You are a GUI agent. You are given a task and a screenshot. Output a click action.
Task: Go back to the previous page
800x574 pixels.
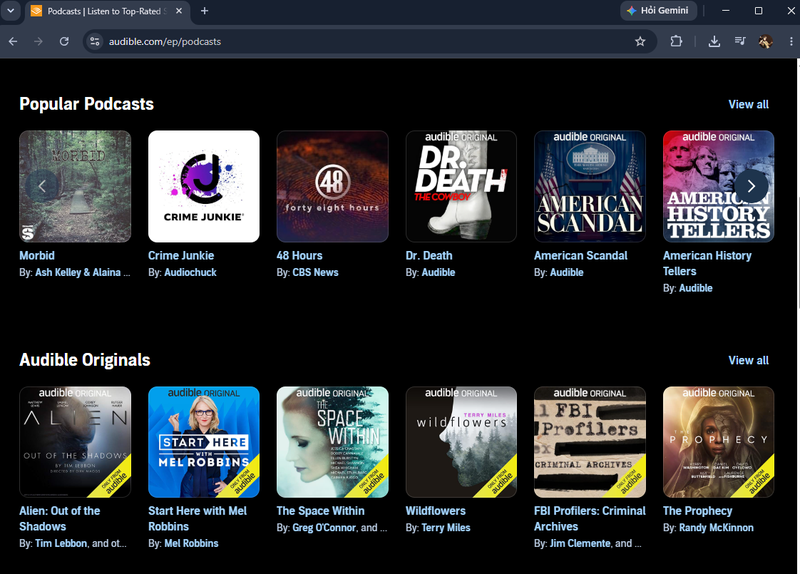coord(13,41)
